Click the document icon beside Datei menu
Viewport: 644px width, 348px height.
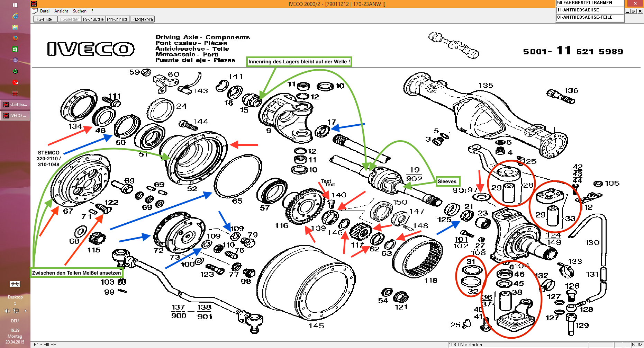point(35,11)
